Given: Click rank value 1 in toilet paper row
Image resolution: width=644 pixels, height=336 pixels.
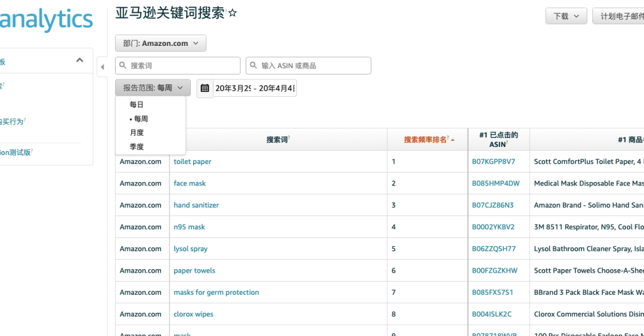Looking at the screenshot, I should click(394, 162).
